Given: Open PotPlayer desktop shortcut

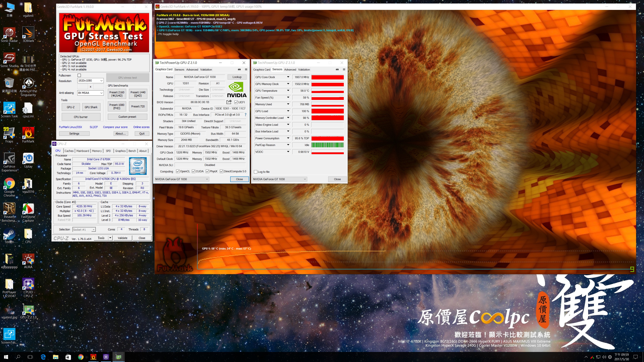Looking at the screenshot, I should coord(9,288).
